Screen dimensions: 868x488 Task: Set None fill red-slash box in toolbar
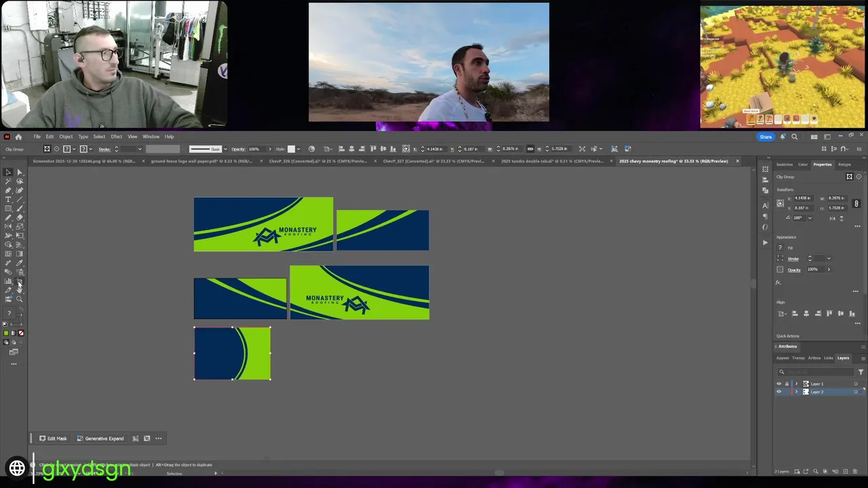click(21, 333)
